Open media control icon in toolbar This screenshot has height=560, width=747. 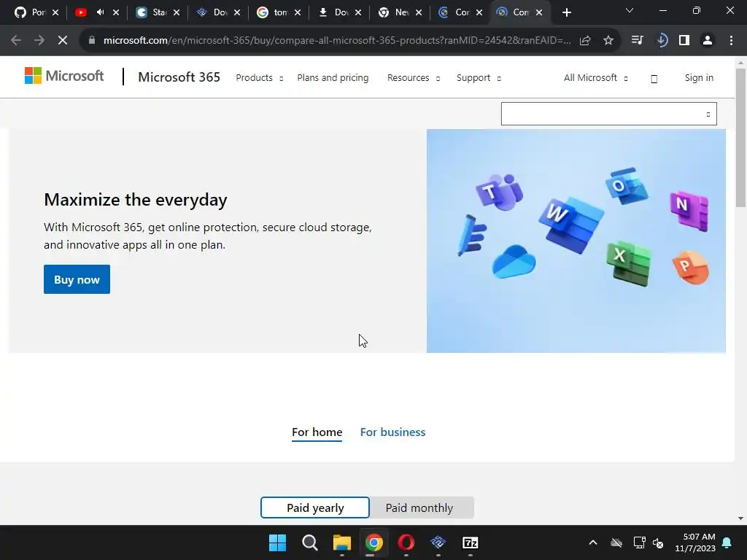coord(637,41)
